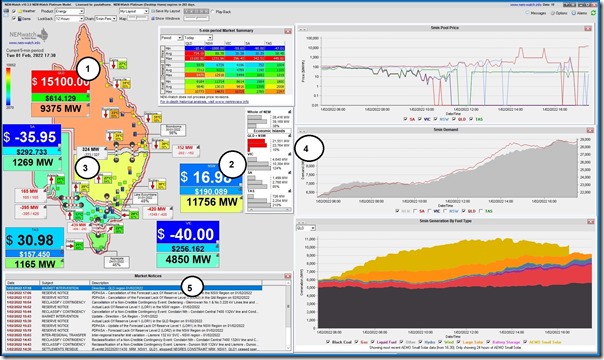Click the QLD price box $15100.00

60,82
